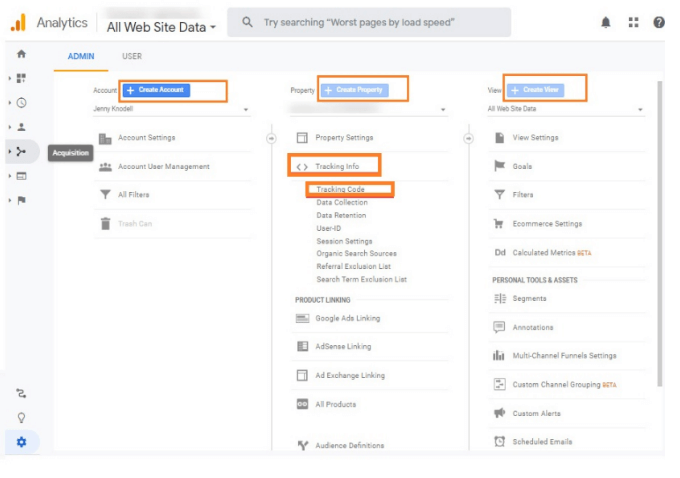The image size is (680, 478).
Task: Open the All Web Site Data view dropdown
Action: pyautogui.click(x=565, y=109)
